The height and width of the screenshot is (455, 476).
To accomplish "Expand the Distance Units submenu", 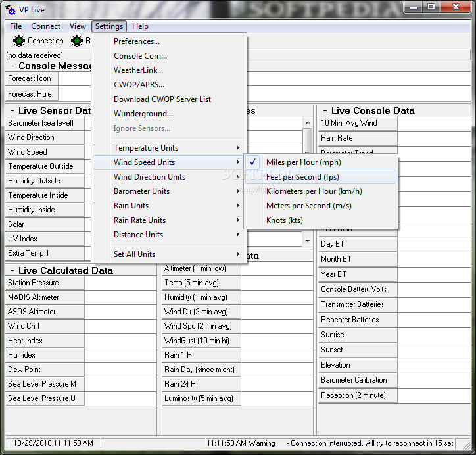I will (170, 235).
